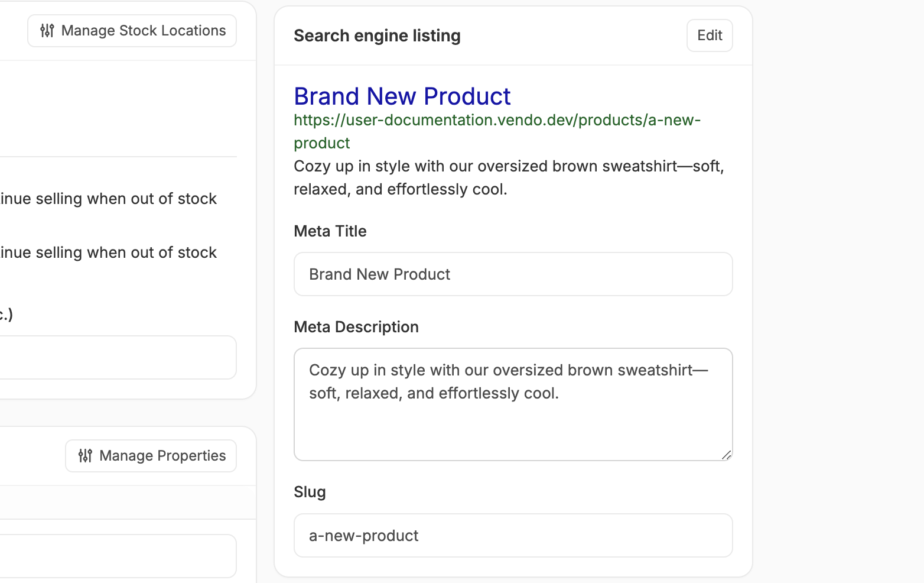Click the empty input box above Manage Properties
This screenshot has width=924, height=583.
pos(118,358)
